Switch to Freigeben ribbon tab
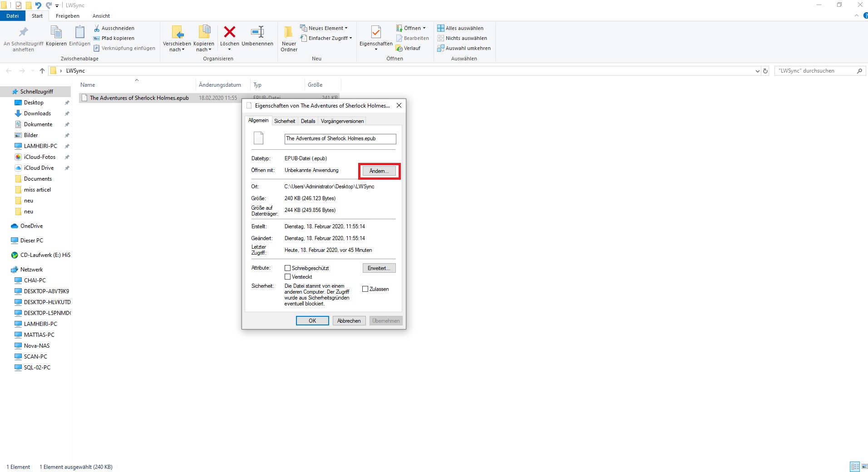This screenshot has height=472, width=868. (x=68, y=16)
